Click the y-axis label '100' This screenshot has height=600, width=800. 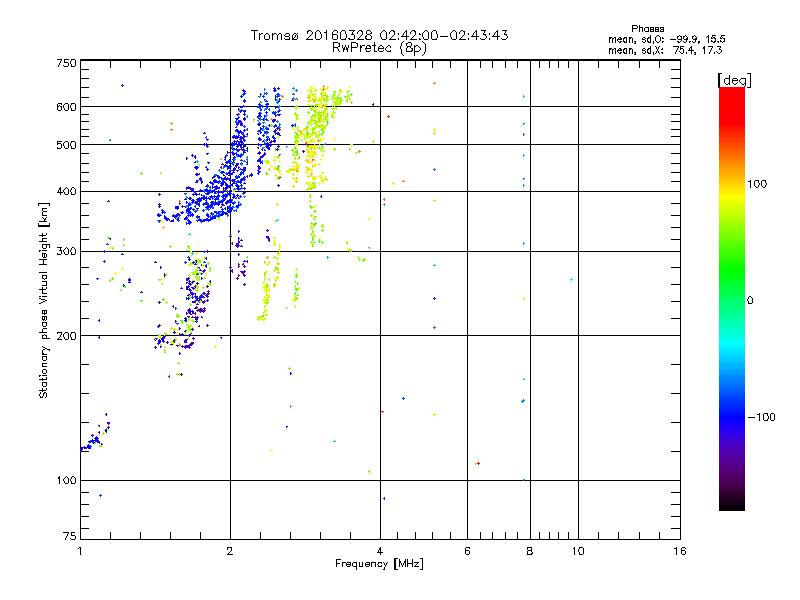(66, 480)
